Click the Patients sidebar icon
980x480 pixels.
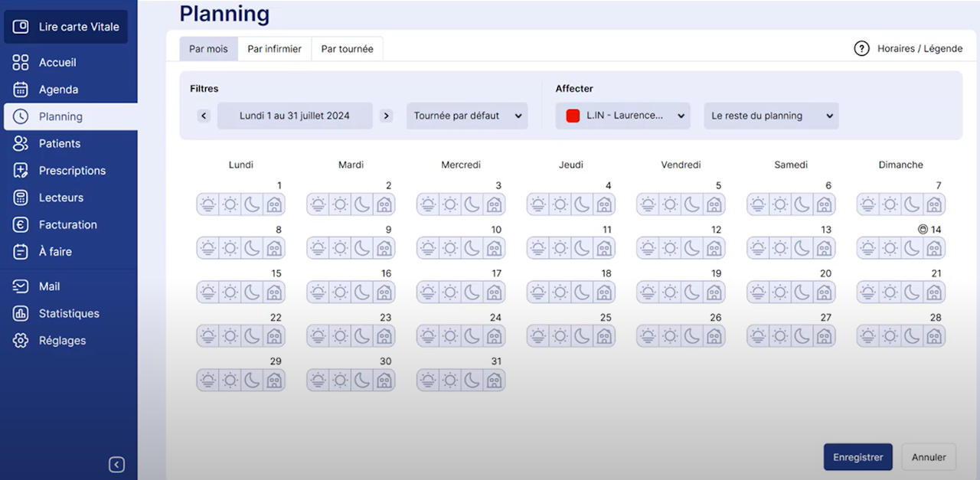(x=21, y=144)
